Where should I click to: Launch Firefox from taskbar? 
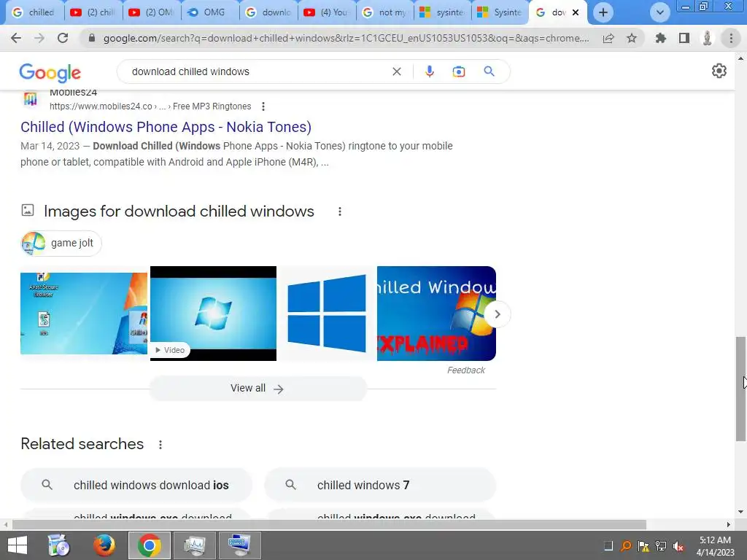tap(104, 545)
